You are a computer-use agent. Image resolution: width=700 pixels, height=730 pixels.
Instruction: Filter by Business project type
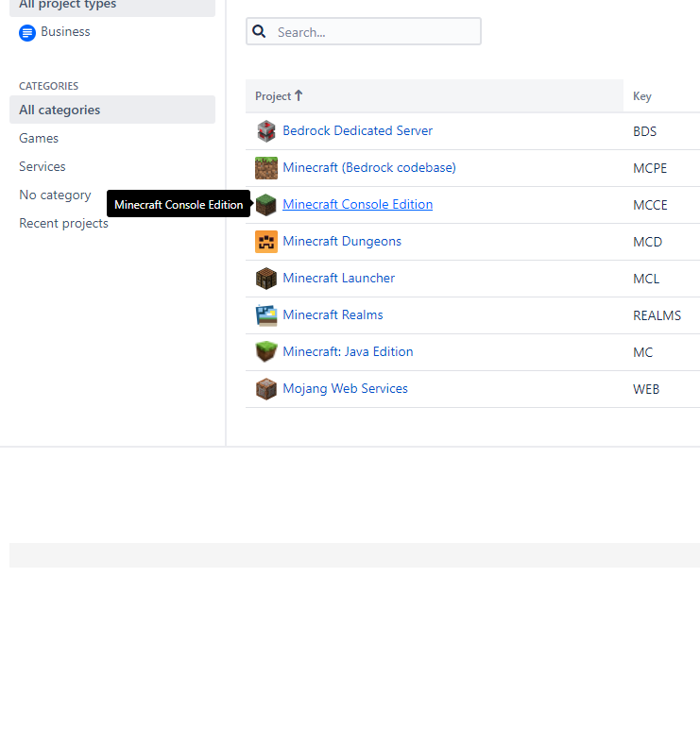65,32
